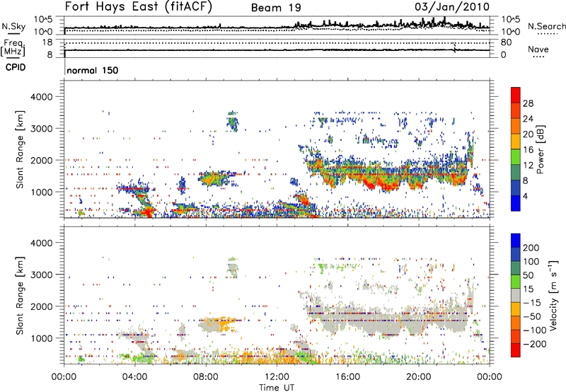Click the "Freq. [MHz]" axis label

[x=13, y=48]
